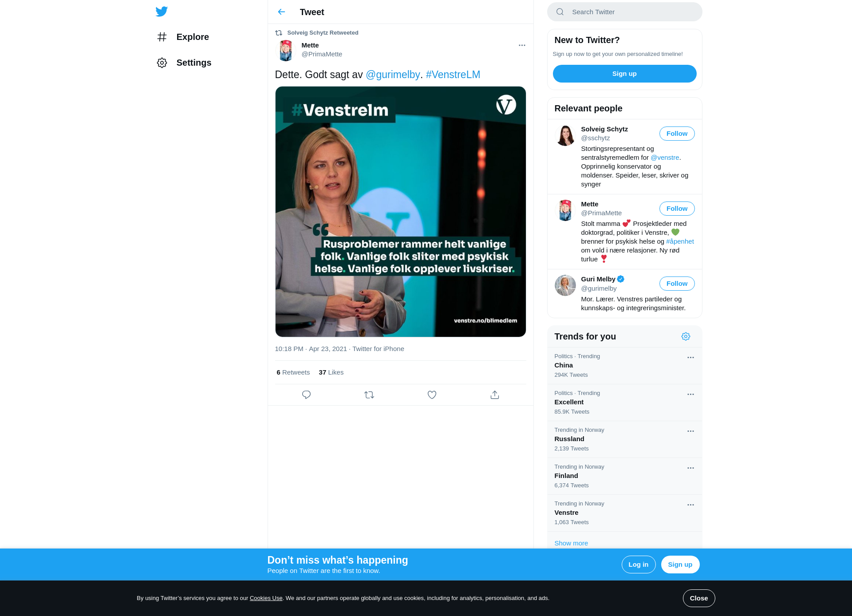Open Guri Melby's name link
The image size is (852, 616).
pyautogui.click(x=598, y=279)
